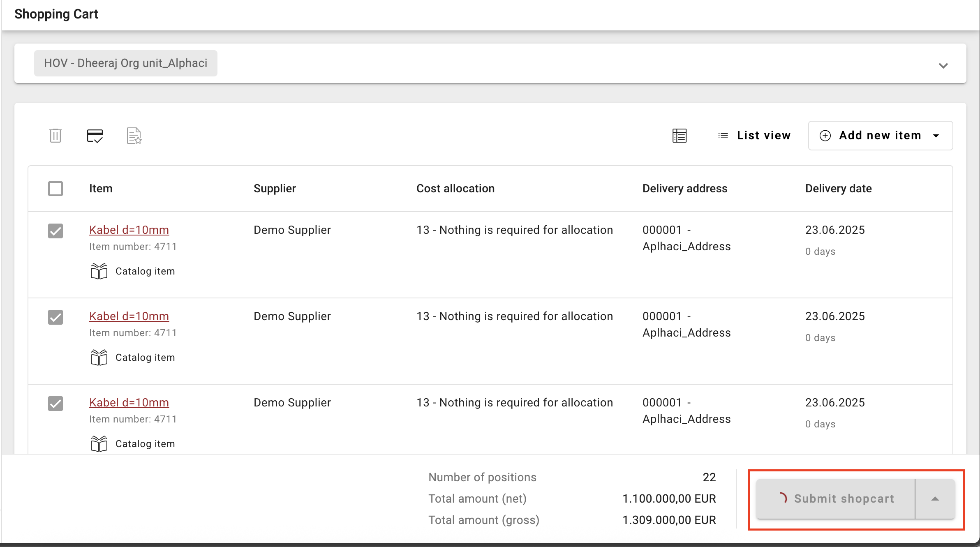Screen dimensions: 980x547
Task: Switch to List view
Action: coord(763,136)
